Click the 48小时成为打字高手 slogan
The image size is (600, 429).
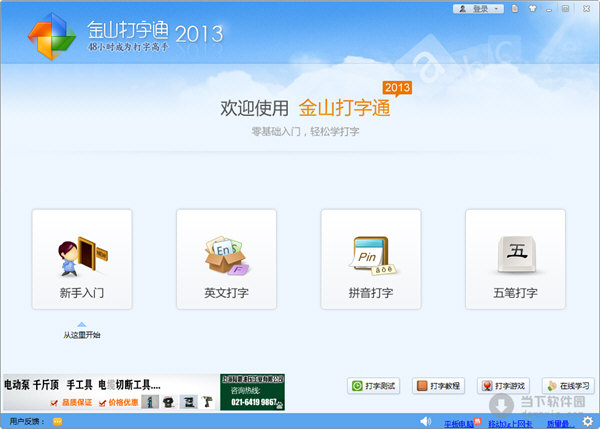[128, 47]
